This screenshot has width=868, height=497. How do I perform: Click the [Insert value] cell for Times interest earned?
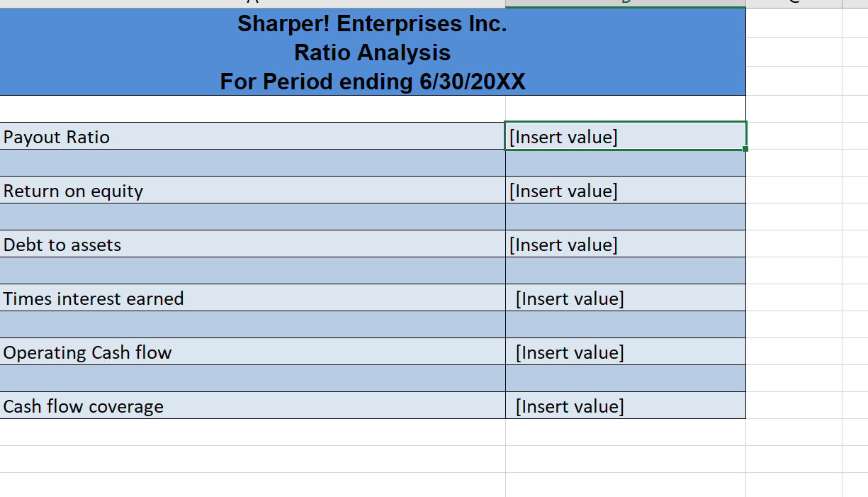tap(624, 298)
